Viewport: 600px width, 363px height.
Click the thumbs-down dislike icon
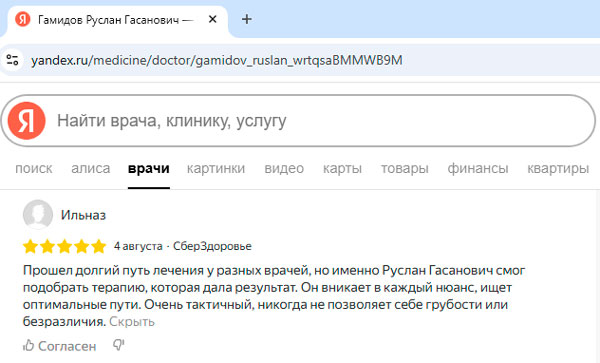click(119, 345)
